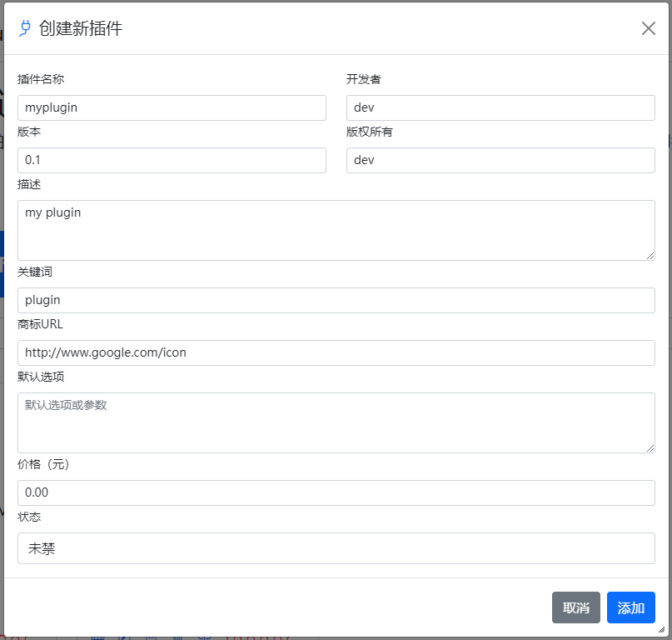Click the 插件名称 field containing myplugin
Image resolution: width=672 pixels, height=640 pixels.
click(172, 107)
